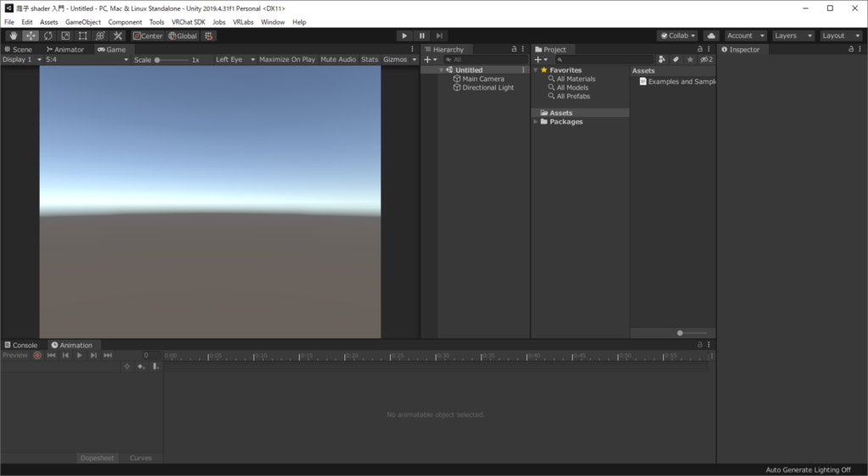The image size is (868, 476).
Task: Switch to Curves view in Animation
Action: coord(141,458)
